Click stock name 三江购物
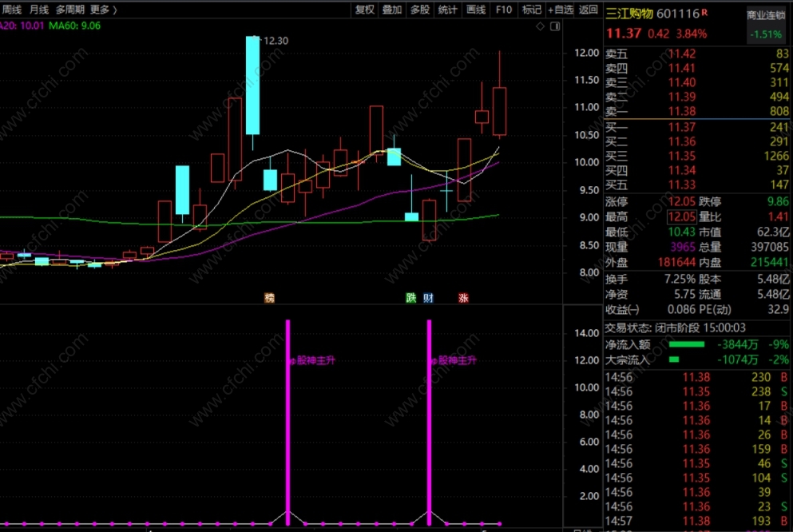 [x=629, y=14]
